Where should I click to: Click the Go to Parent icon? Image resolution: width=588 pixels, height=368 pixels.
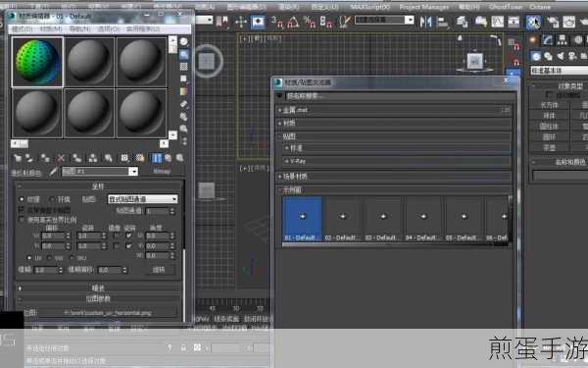(168, 158)
